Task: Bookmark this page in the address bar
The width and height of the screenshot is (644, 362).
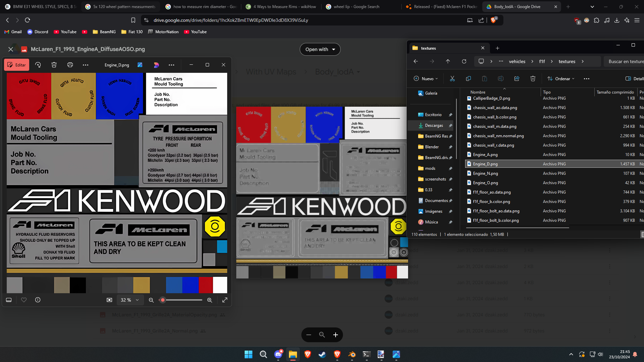Action: pyautogui.click(x=133, y=20)
